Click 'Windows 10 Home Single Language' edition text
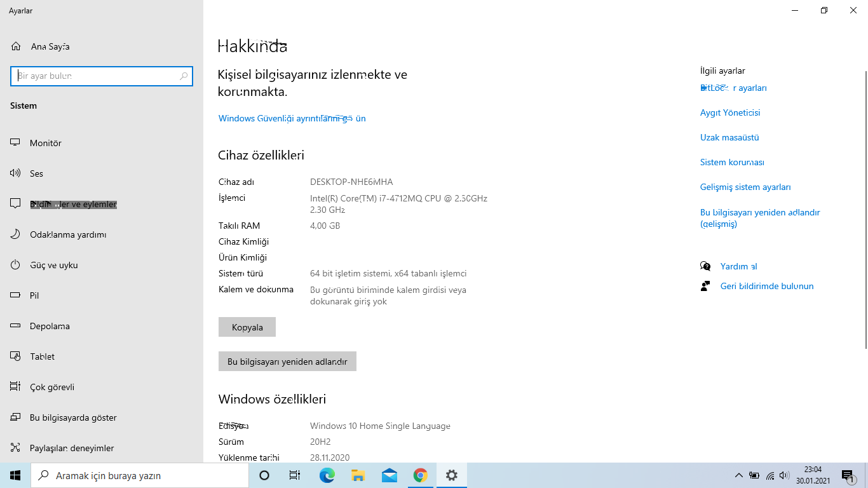Image resolution: width=868 pixels, height=488 pixels. click(x=380, y=426)
